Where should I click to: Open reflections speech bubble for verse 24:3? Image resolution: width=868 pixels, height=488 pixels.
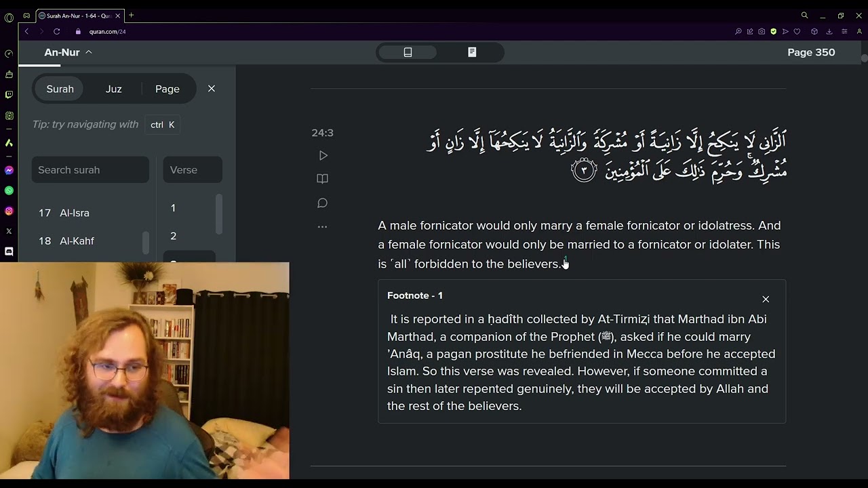(x=323, y=203)
